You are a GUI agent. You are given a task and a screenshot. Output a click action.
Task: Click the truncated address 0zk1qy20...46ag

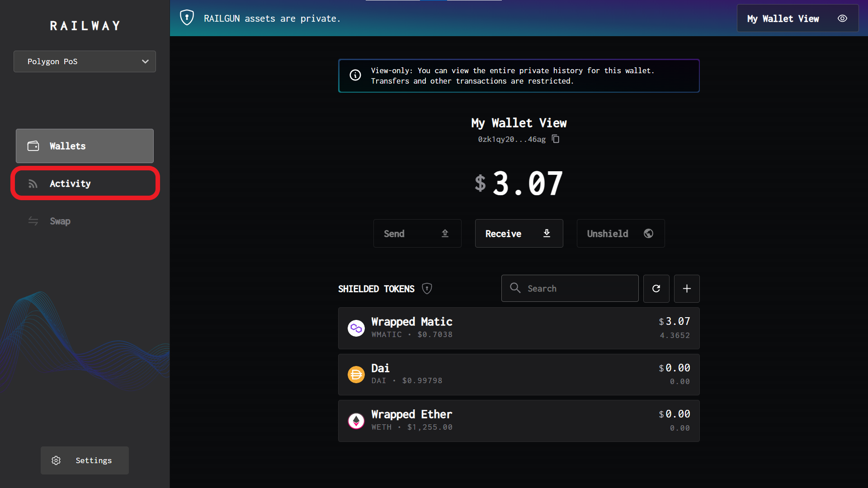pos(512,139)
